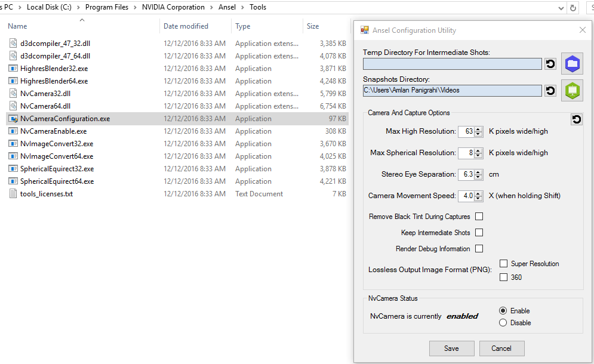The image size is (594, 364).
Task: Click the Snapshots Directory input field
Action: click(453, 91)
